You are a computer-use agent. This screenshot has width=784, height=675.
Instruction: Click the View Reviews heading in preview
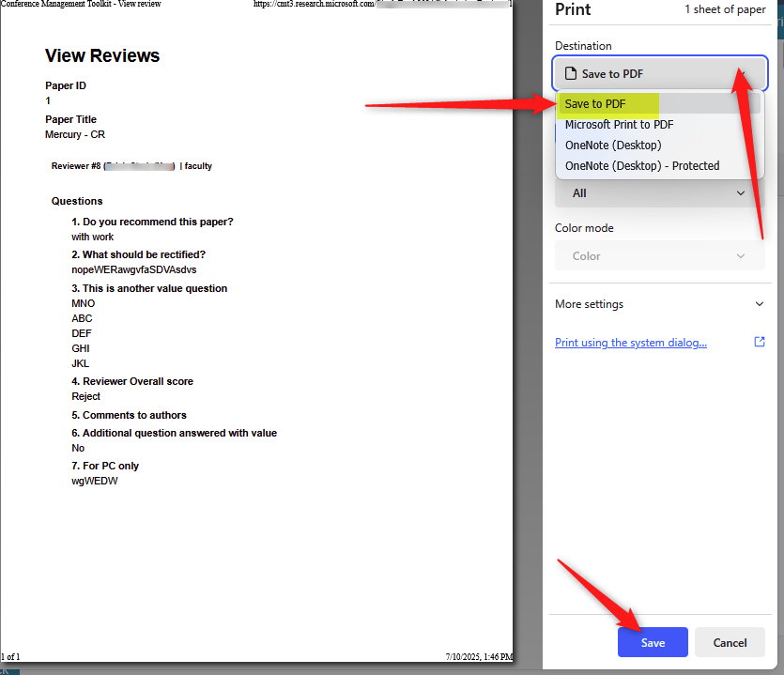point(102,56)
